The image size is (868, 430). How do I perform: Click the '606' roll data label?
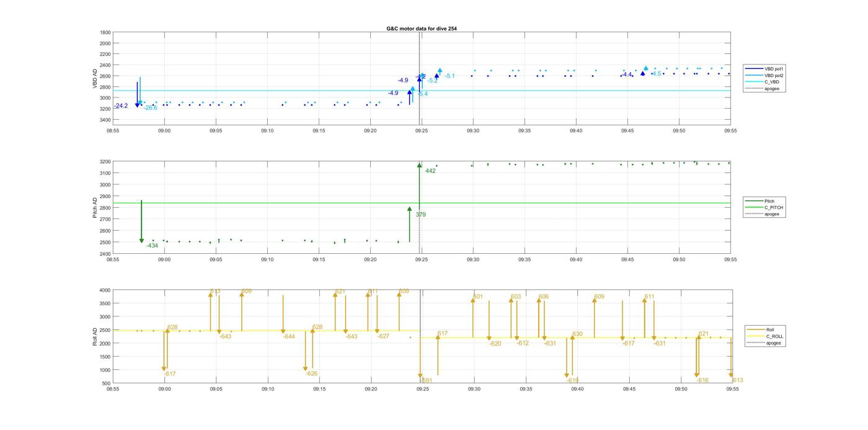[x=544, y=297]
